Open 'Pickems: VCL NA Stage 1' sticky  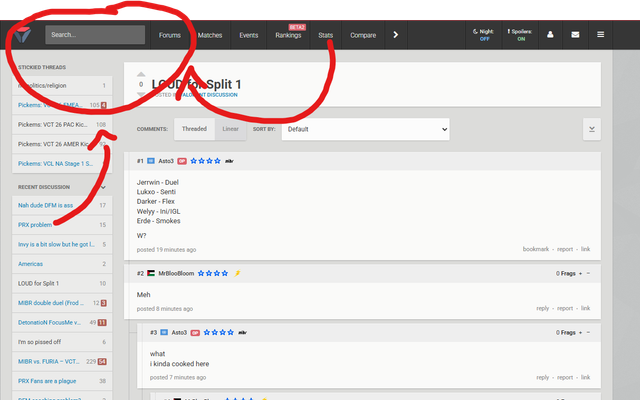[x=62, y=164]
